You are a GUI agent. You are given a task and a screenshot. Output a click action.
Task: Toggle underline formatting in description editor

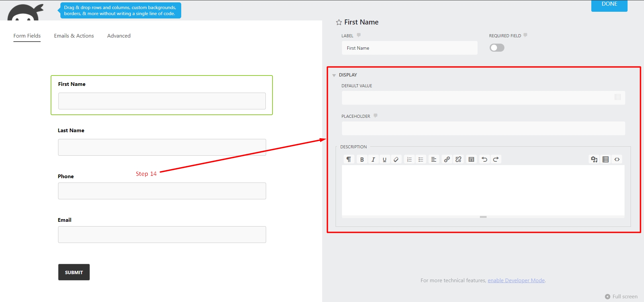coord(385,159)
